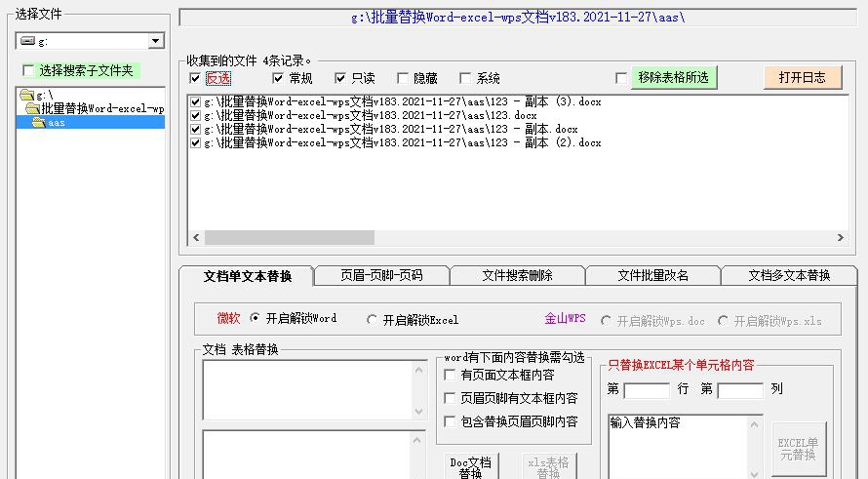Switch to the 页眉-页脚-页码 tab
Screen dimensions: 868x479
(x=381, y=275)
